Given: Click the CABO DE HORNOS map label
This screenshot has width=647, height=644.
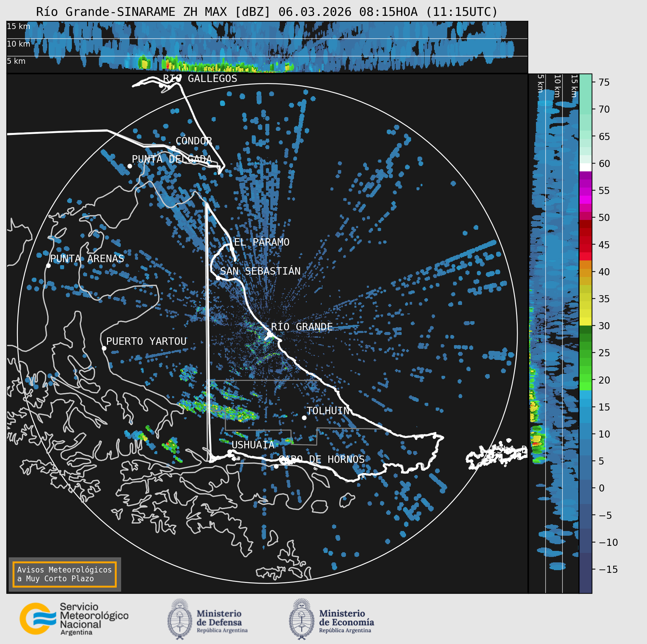Looking at the screenshot, I should pyautogui.click(x=322, y=459).
